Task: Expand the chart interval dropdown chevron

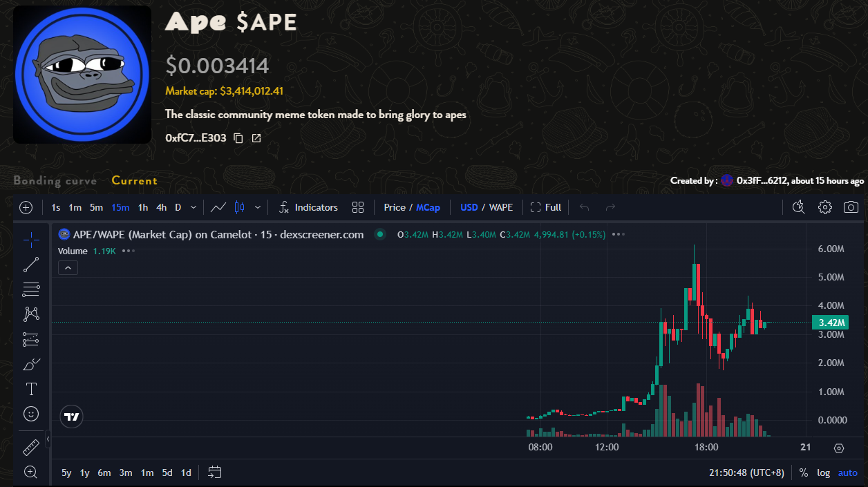Action: [194, 207]
